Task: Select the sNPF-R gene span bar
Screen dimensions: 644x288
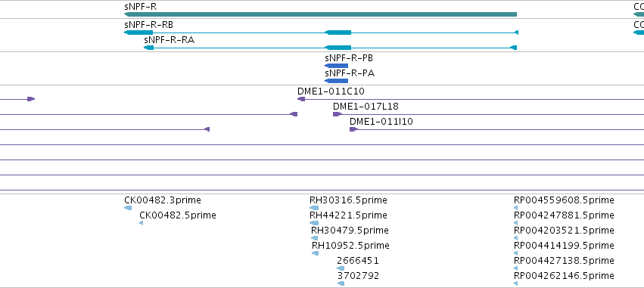Action: tap(320, 14)
